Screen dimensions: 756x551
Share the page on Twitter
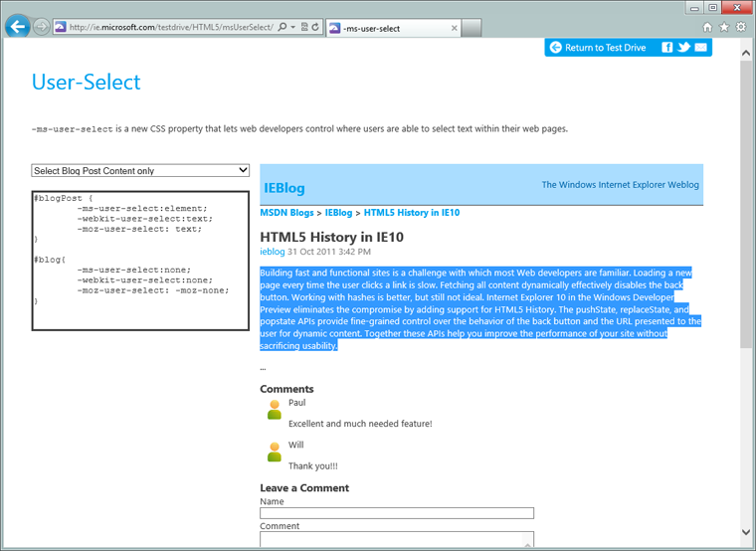point(683,47)
